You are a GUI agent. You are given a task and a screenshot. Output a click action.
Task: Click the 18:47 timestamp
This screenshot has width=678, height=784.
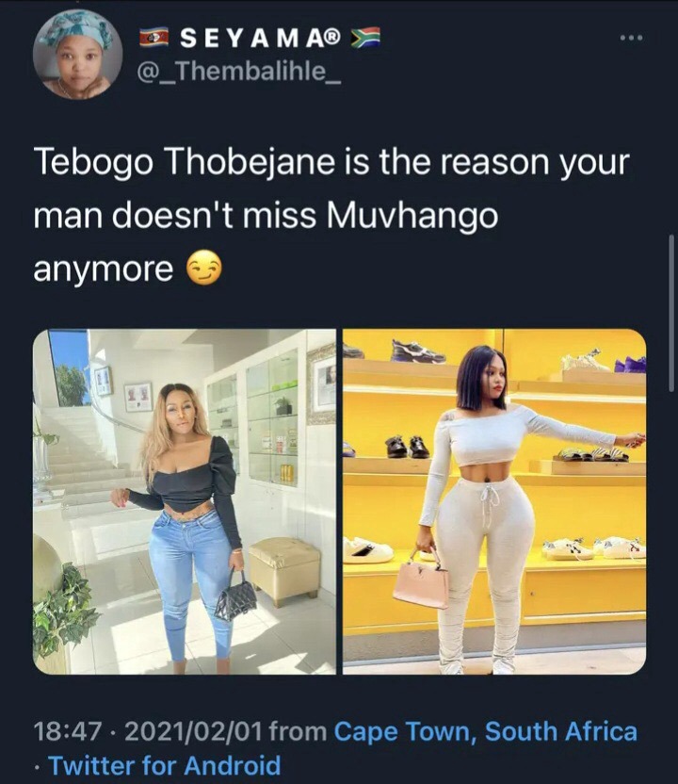(x=68, y=731)
